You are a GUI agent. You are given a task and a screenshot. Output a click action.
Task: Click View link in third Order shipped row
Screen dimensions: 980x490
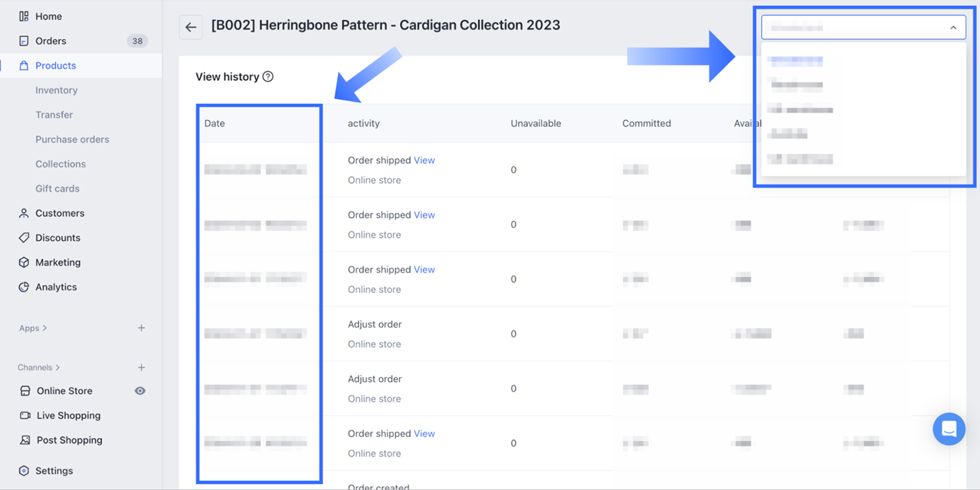click(x=424, y=270)
